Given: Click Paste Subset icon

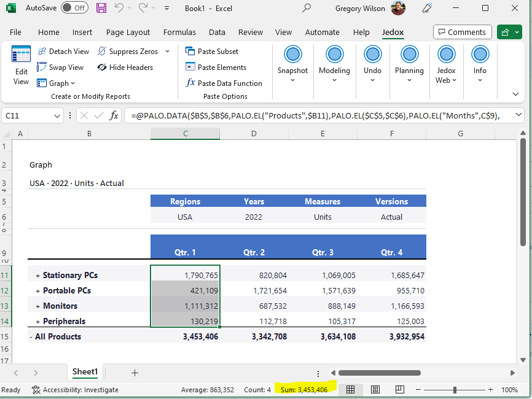Looking at the screenshot, I should (x=190, y=52).
